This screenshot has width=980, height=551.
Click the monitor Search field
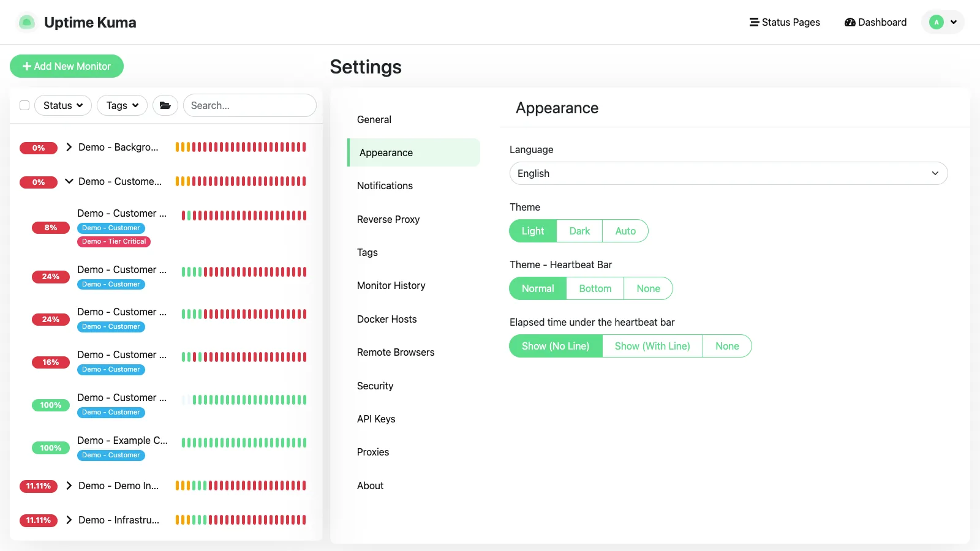(x=250, y=105)
